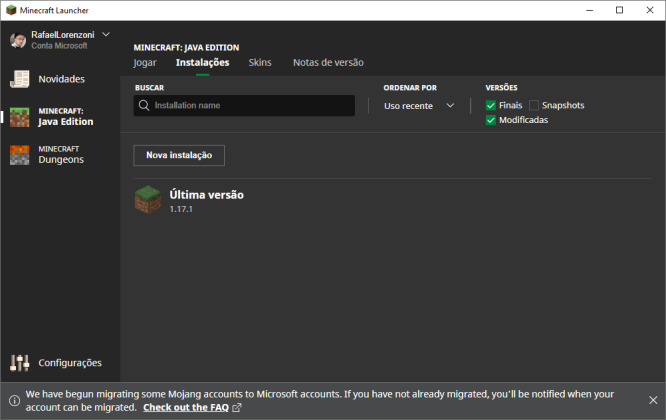666x420 pixels.
Task: Click the Snapshots label text
Action: point(563,105)
